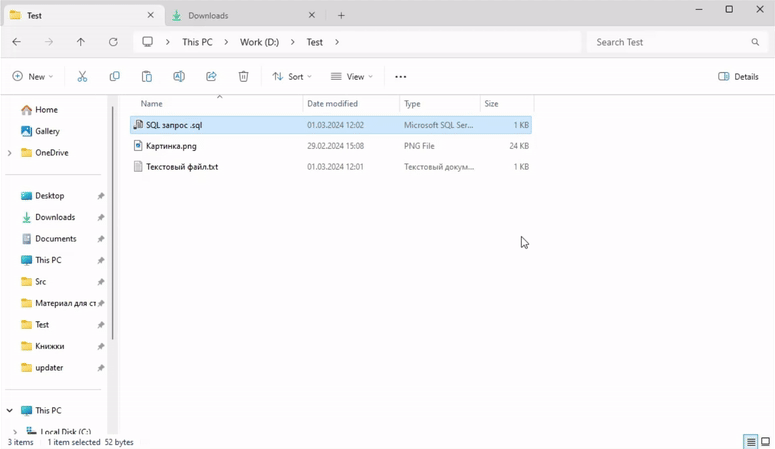775x449 pixels.
Task: Open the See more ellipsis menu
Action: point(401,77)
